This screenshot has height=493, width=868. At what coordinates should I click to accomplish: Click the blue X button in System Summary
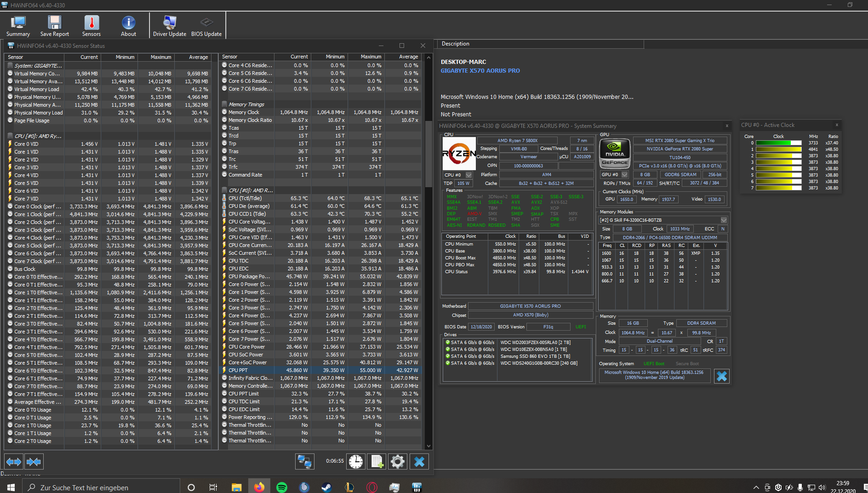click(722, 376)
